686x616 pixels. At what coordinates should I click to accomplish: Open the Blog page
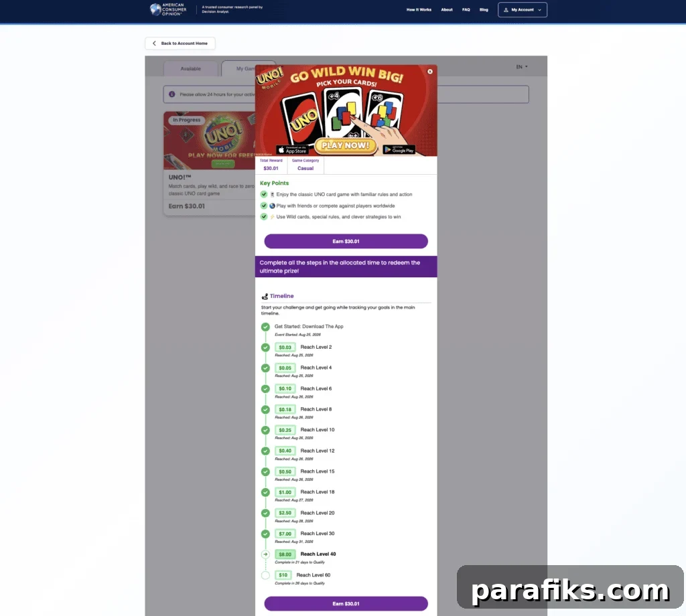484,9
